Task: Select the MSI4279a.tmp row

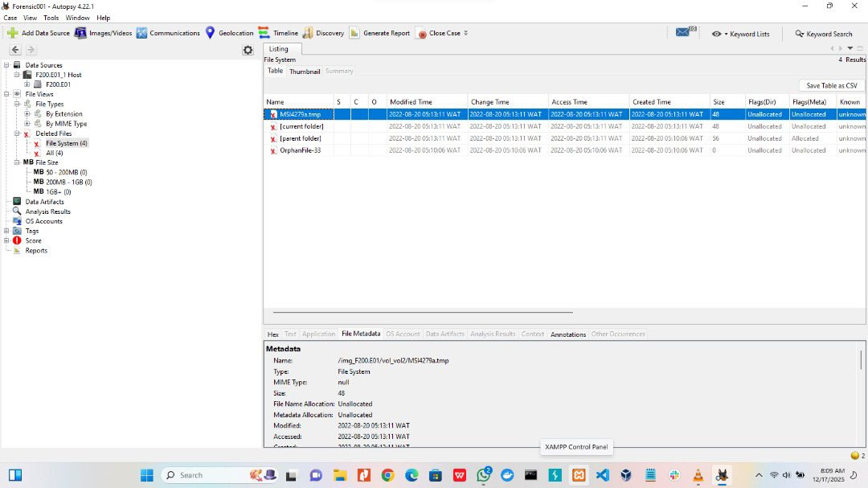Action: [x=565, y=114]
